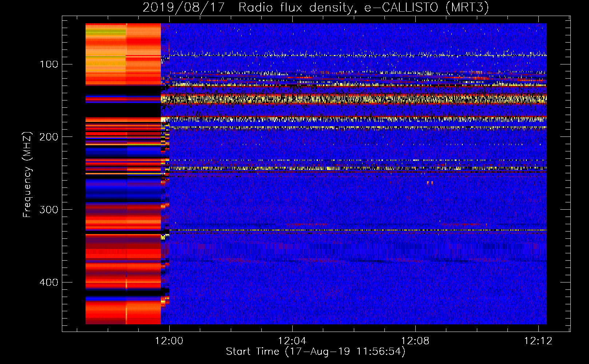
Task: Click the 12:12 time tick label
Action: tap(538, 341)
